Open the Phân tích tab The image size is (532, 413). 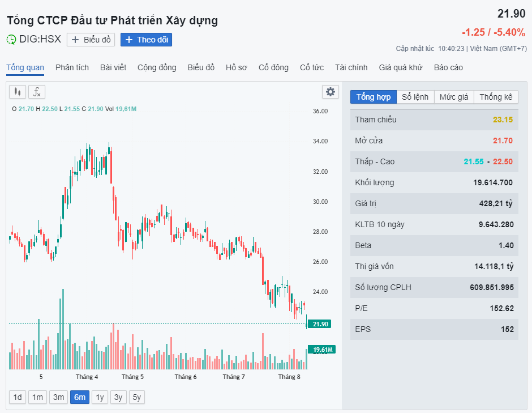click(72, 67)
